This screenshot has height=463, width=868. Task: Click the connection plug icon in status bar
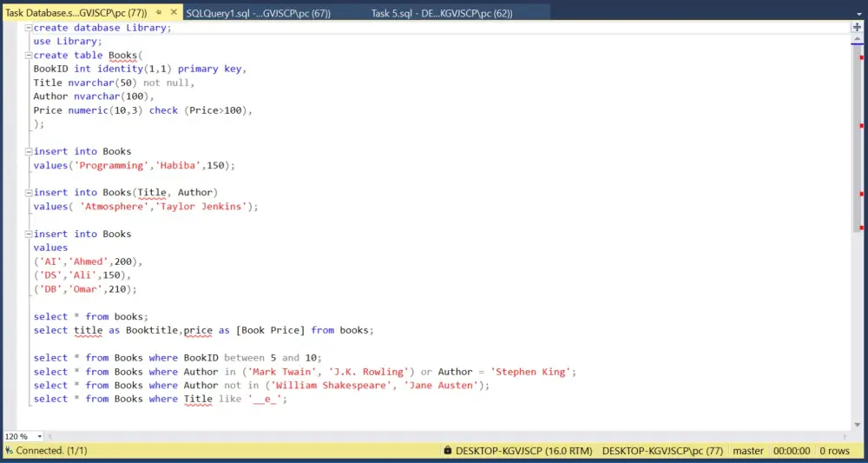point(10,451)
